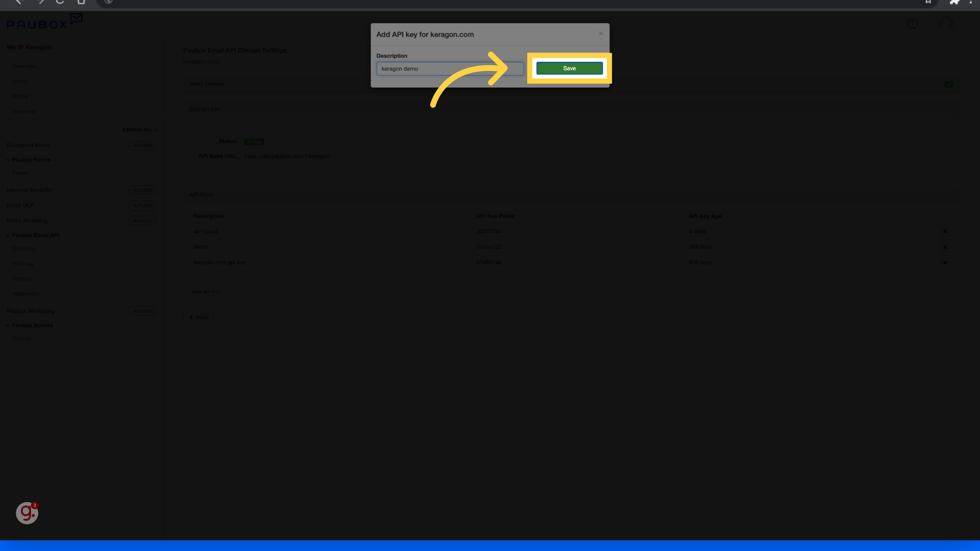Collapse the Paubox Access section
The width and height of the screenshot is (980, 551).
[x=30, y=325]
